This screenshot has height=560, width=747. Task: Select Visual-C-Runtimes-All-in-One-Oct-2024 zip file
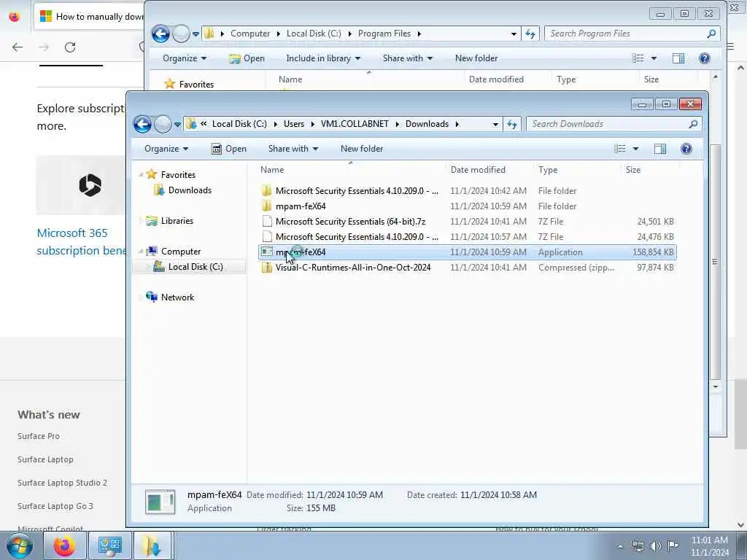(353, 267)
